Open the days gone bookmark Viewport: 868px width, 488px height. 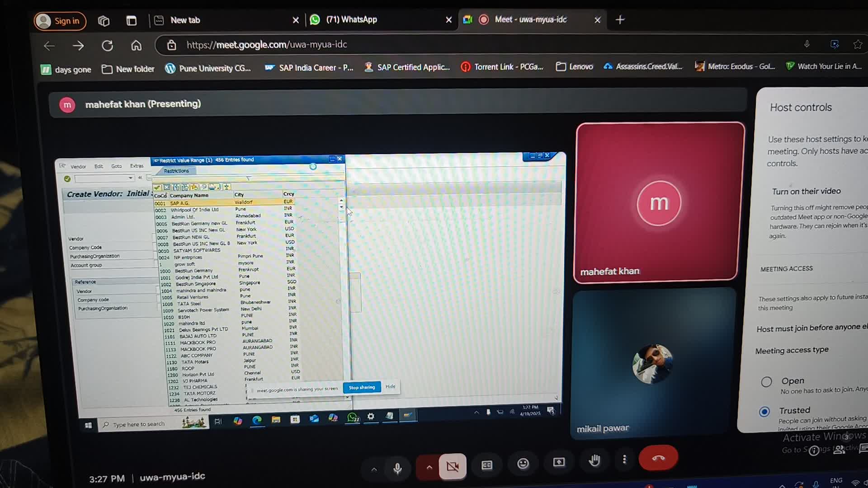pos(66,70)
